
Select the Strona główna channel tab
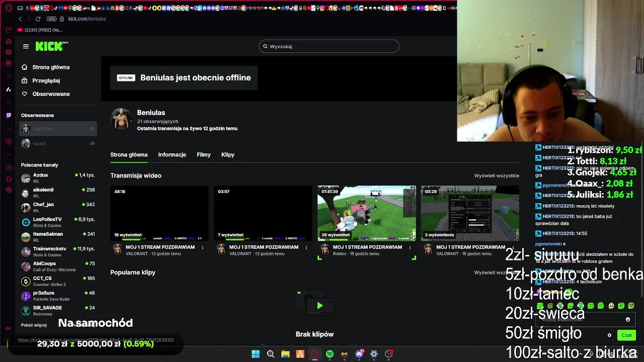[129, 155]
